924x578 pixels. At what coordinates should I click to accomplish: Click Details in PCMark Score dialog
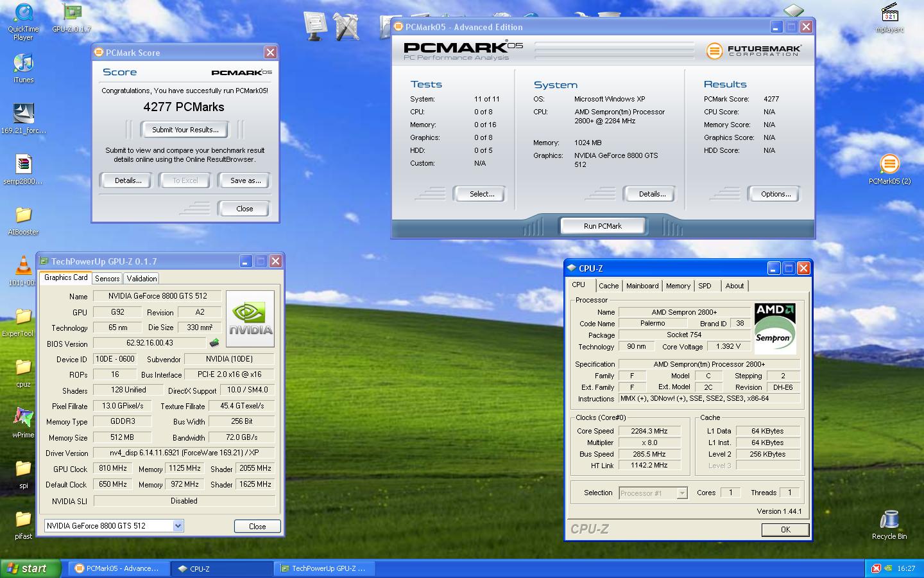(128, 180)
